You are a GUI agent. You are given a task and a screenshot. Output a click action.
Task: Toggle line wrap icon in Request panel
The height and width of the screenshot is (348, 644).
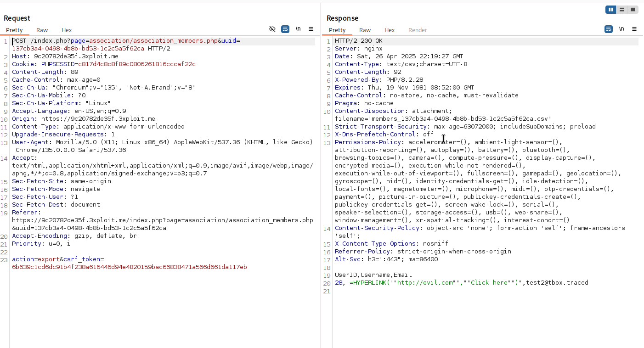[x=285, y=29]
